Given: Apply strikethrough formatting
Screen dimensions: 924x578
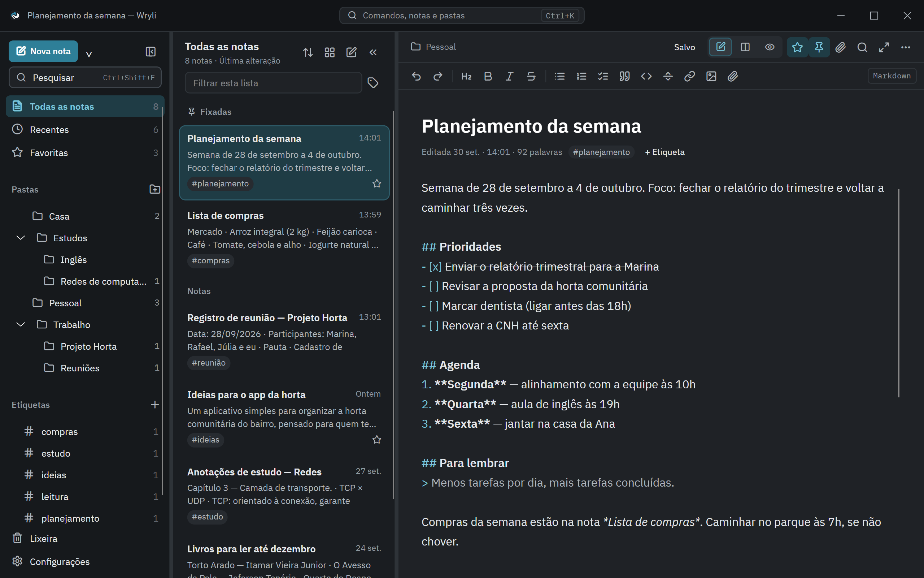Looking at the screenshot, I should click(x=531, y=77).
